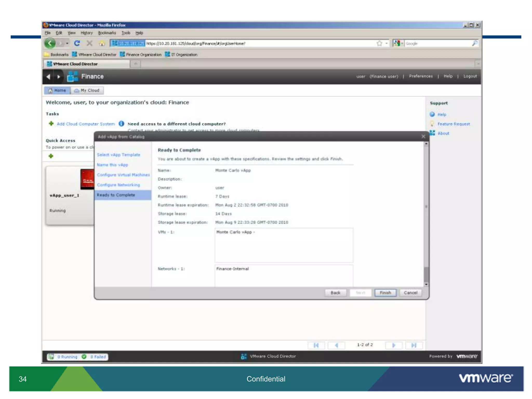Select the VMware Cloud Director browser tab

pos(86,64)
